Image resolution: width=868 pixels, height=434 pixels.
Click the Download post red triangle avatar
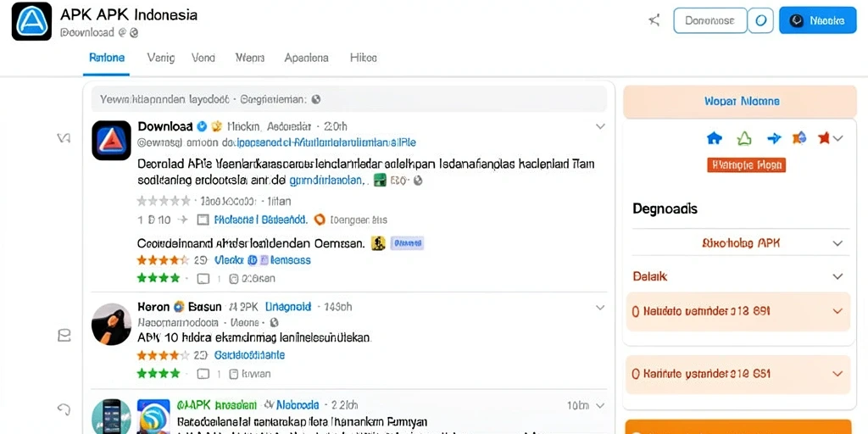coord(111,140)
